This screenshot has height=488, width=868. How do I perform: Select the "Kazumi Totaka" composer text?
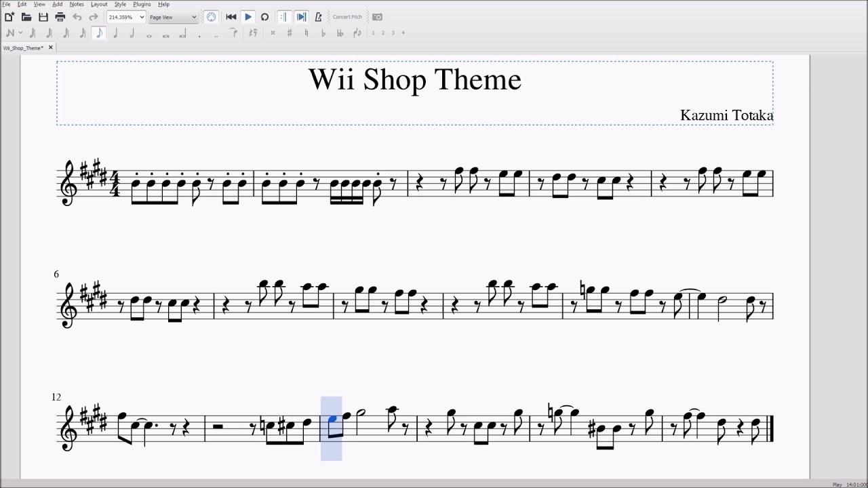click(726, 115)
